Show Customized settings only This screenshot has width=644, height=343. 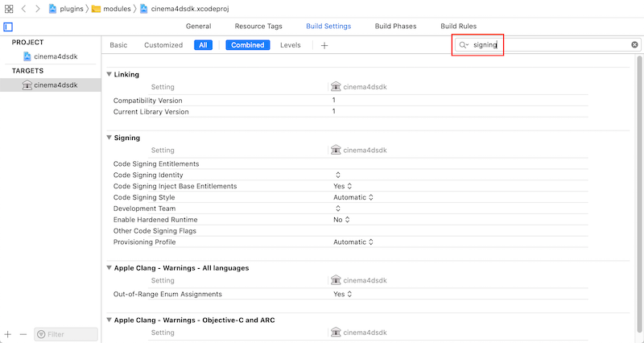163,45
